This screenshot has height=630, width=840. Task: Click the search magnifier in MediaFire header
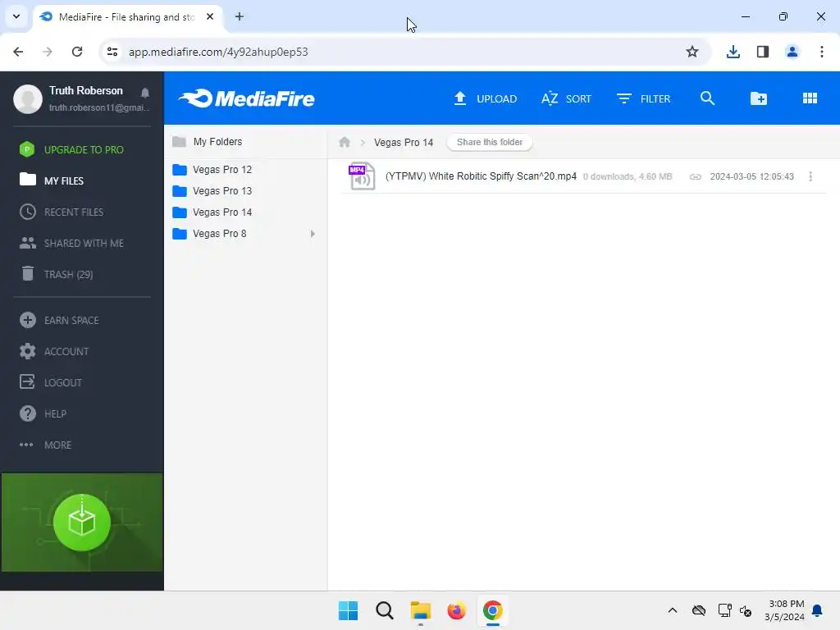pyautogui.click(x=707, y=98)
